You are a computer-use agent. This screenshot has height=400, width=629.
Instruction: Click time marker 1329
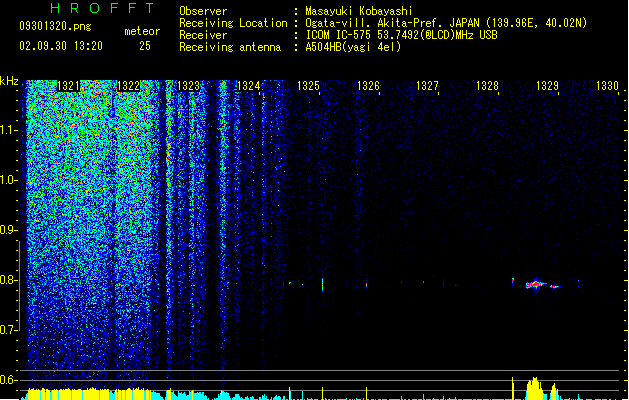tap(548, 86)
